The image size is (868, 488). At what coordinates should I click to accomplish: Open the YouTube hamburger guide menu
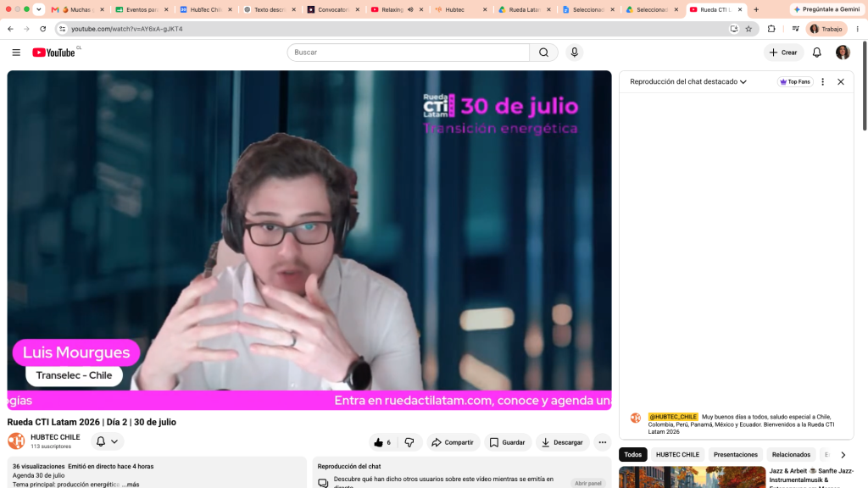point(16,53)
